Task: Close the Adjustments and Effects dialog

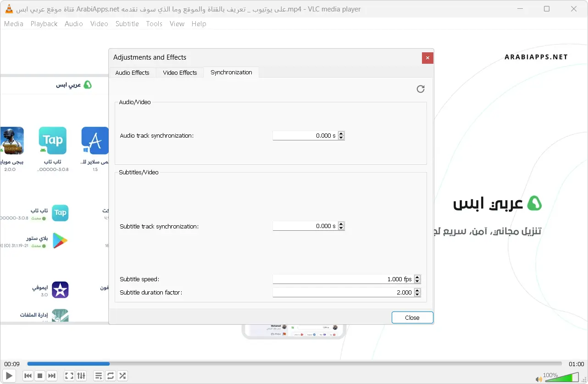Action: coord(412,317)
